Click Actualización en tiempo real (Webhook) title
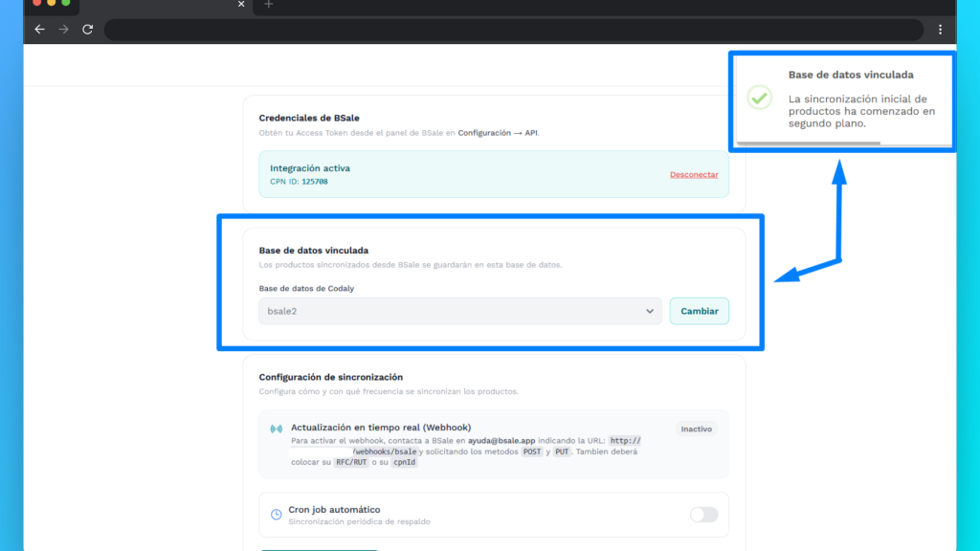Screen dimensions: 980x551 381,428
